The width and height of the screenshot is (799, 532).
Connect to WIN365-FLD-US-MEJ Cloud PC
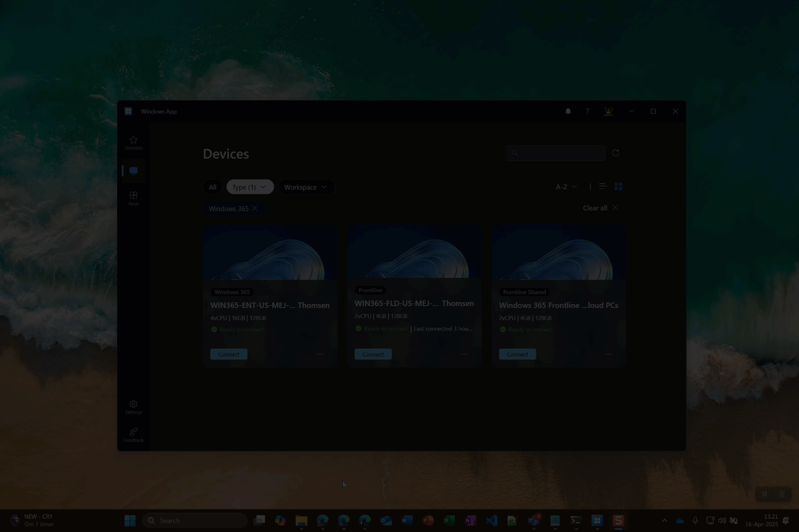click(x=373, y=355)
